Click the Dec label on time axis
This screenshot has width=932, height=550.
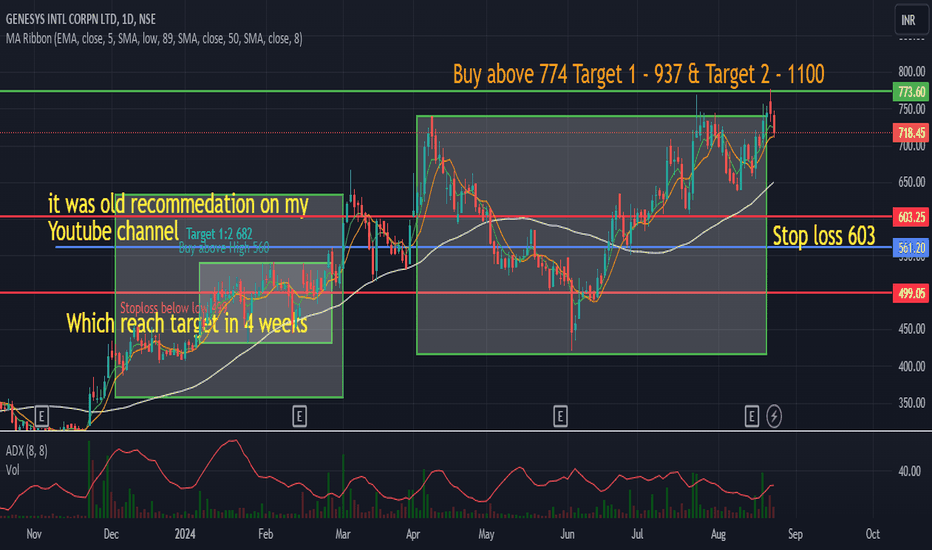click(x=111, y=534)
